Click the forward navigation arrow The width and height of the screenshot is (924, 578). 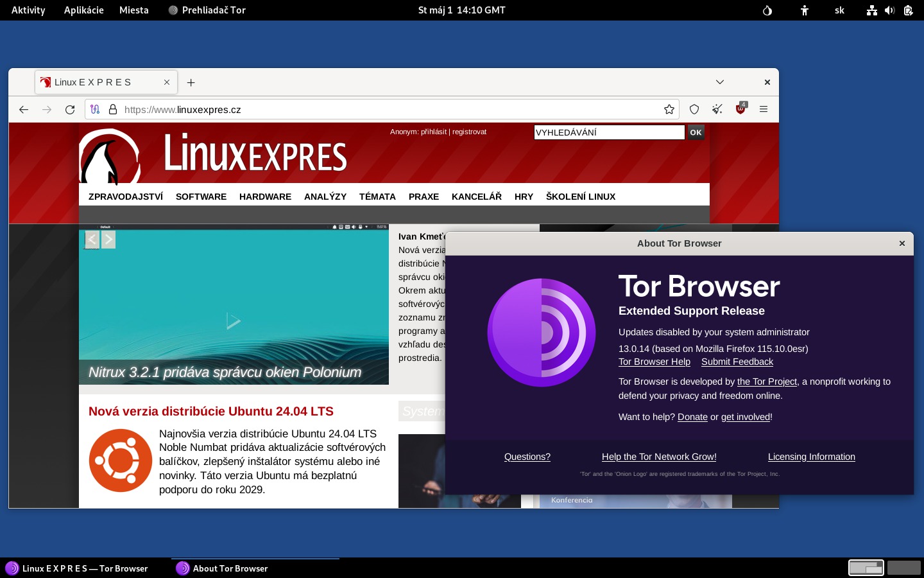47,110
